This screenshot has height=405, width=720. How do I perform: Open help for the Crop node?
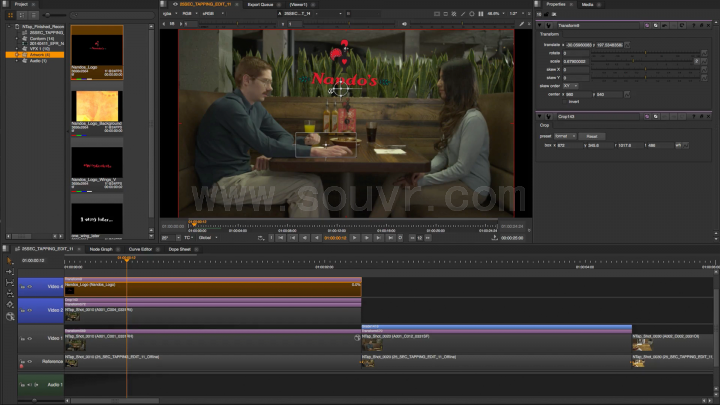(x=693, y=117)
